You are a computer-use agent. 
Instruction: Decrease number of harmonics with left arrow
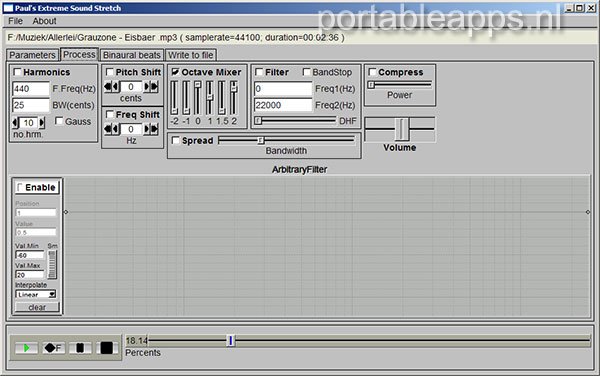point(15,123)
